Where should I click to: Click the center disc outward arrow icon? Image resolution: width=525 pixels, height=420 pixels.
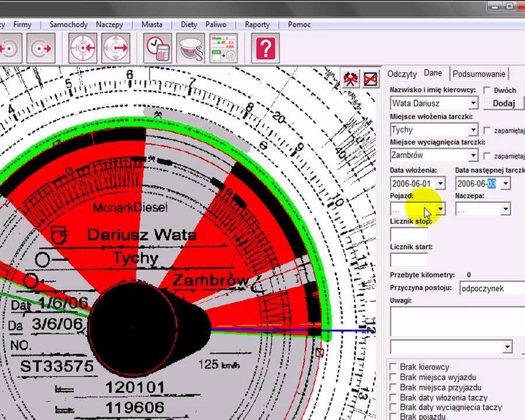[x=116, y=48]
